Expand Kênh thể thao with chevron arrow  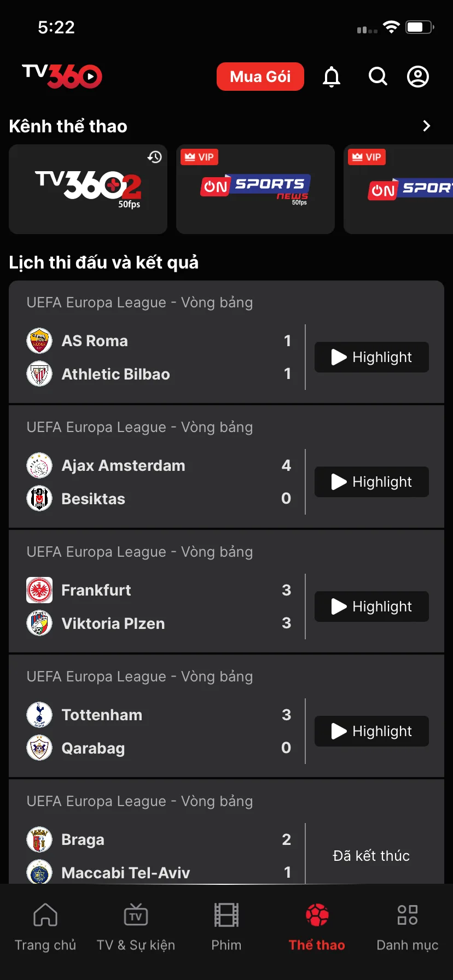pyautogui.click(x=427, y=126)
